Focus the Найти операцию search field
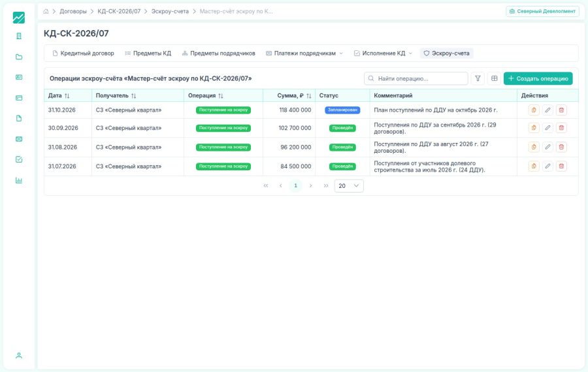588x372 pixels. pyautogui.click(x=416, y=78)
